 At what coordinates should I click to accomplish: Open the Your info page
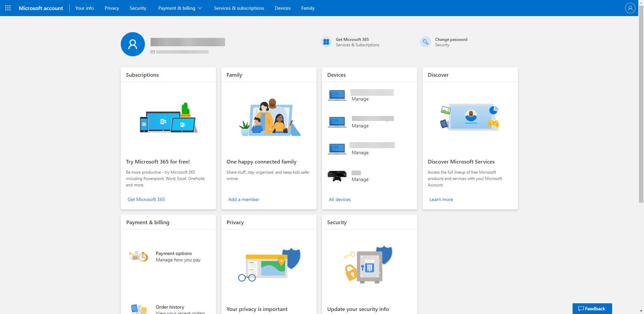tap(85, 8)
